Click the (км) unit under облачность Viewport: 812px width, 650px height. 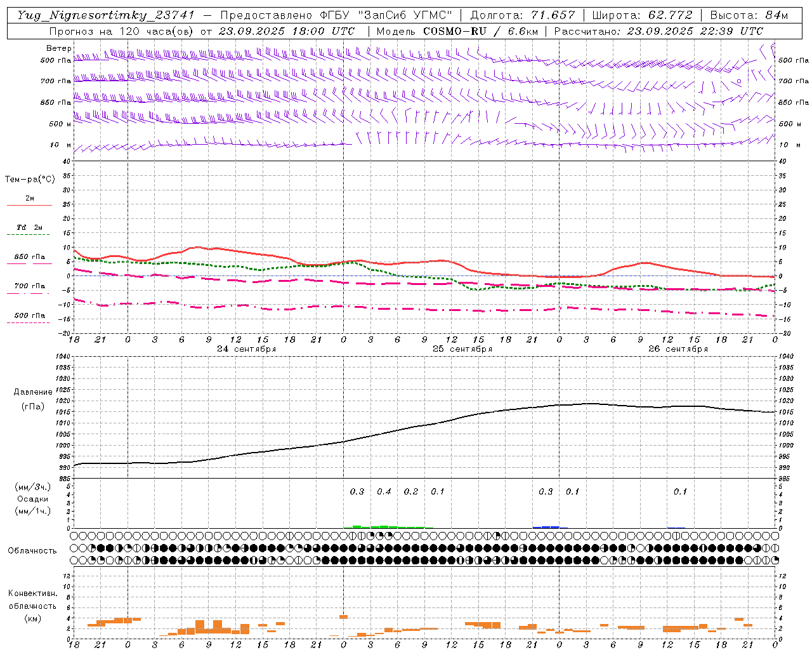[x=33, y=618]
